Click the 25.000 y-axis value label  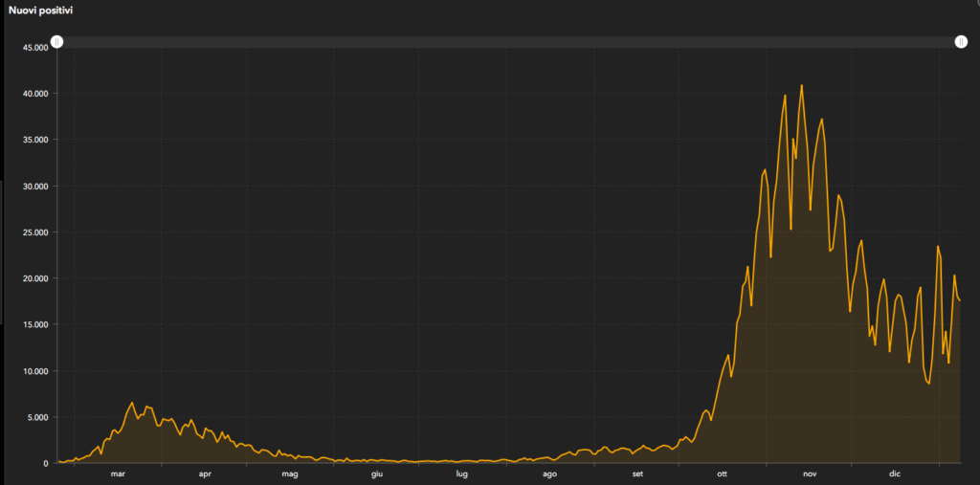35,232
